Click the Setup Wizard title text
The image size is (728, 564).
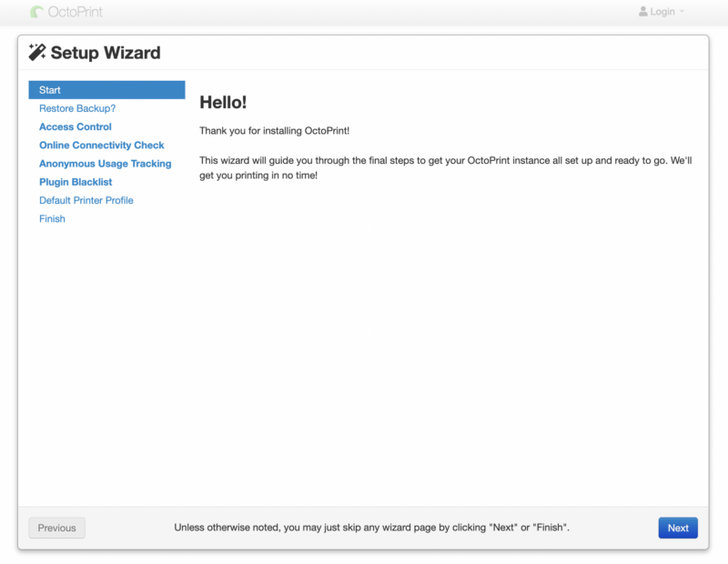point(105,53)
